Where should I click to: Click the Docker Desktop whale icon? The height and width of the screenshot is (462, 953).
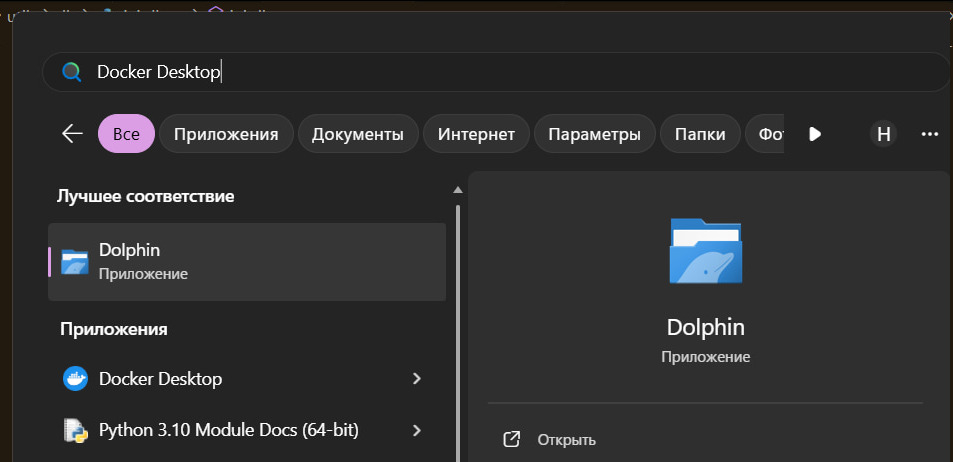(75, 379)
